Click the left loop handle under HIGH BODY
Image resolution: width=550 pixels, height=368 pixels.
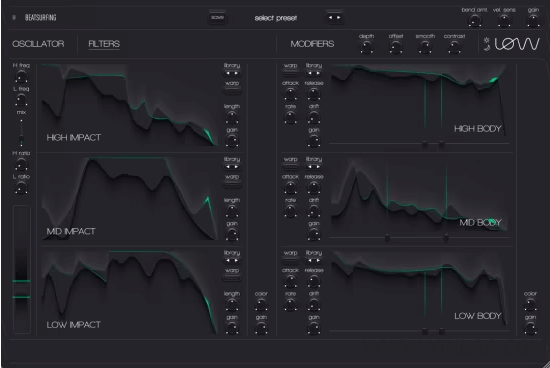425,144
